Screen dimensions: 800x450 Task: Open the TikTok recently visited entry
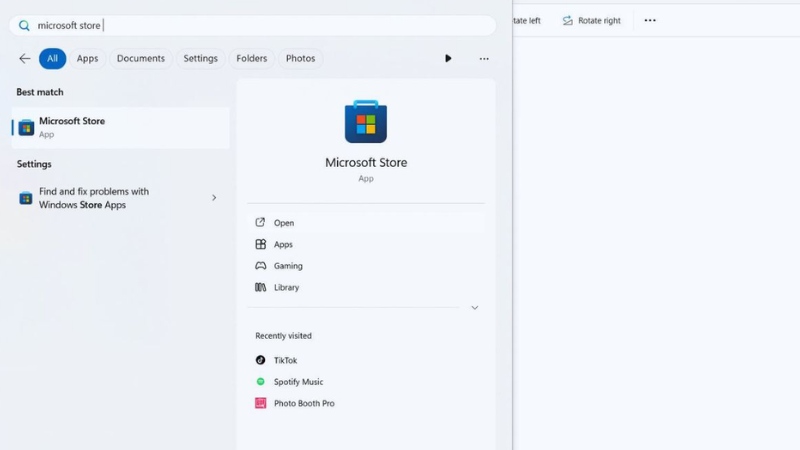pyautogui.click(x=285, y=360)
